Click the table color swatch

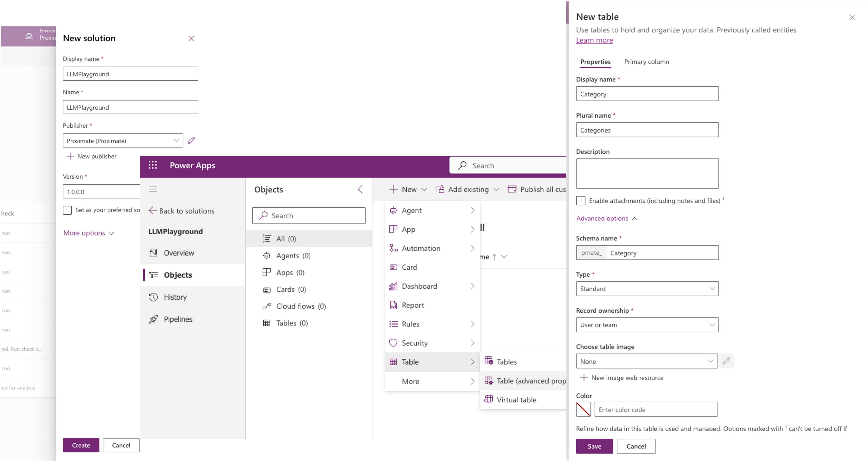click(x=583, y=409)
